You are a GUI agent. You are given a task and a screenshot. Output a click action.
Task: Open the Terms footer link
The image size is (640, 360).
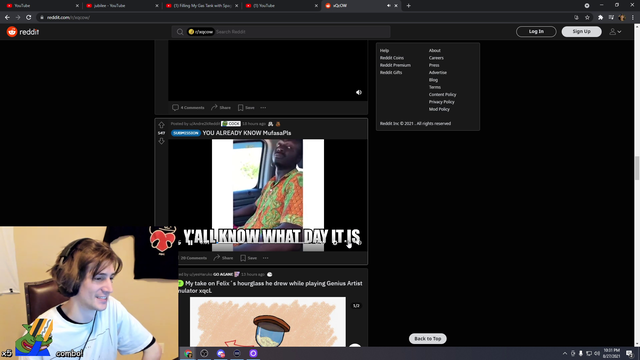(435, 87)
